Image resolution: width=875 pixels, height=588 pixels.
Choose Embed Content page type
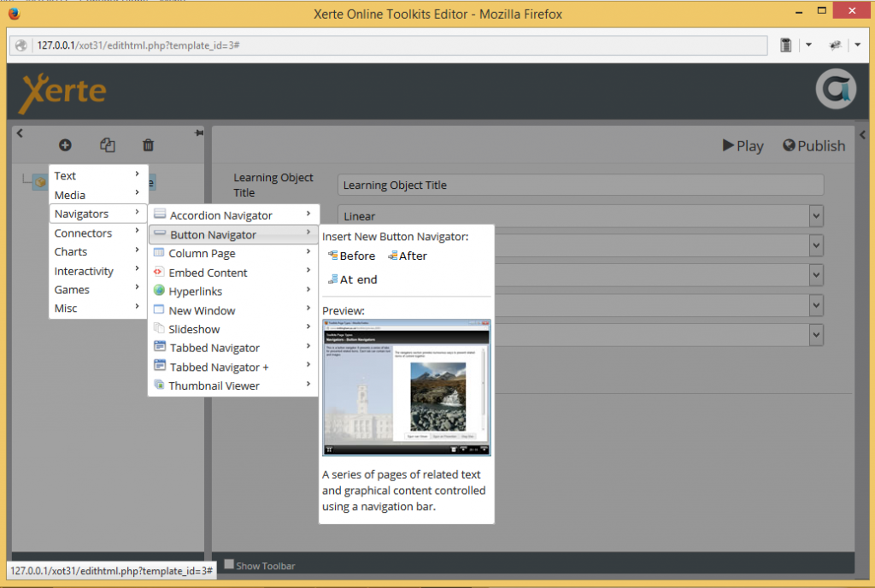[233, 273]
